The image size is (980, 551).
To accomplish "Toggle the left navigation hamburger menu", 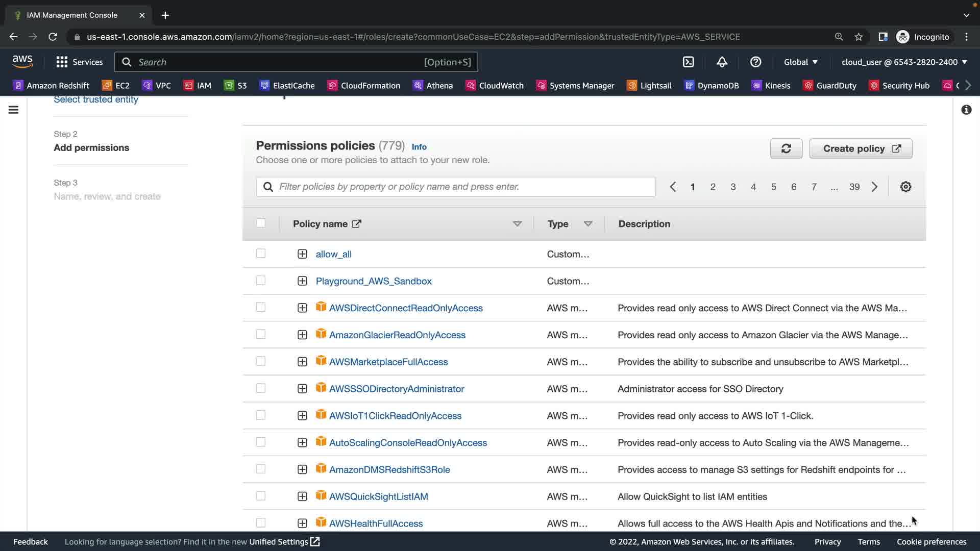I will coord(14,110).
